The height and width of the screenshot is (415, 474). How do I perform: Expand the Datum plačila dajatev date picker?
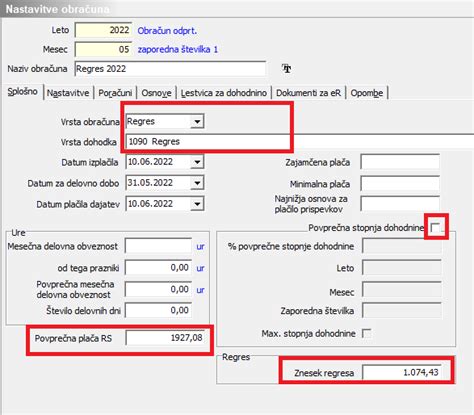click(x=197, y=204)
